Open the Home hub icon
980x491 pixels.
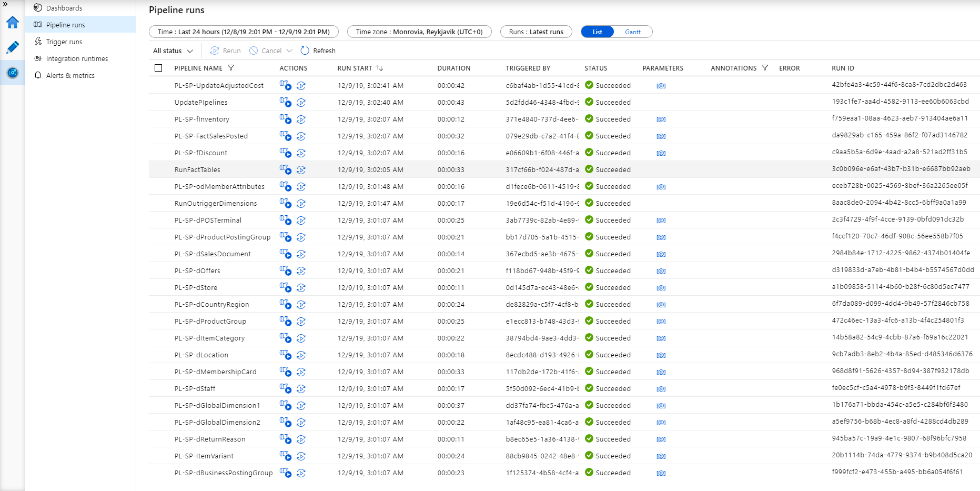(13, 22)
